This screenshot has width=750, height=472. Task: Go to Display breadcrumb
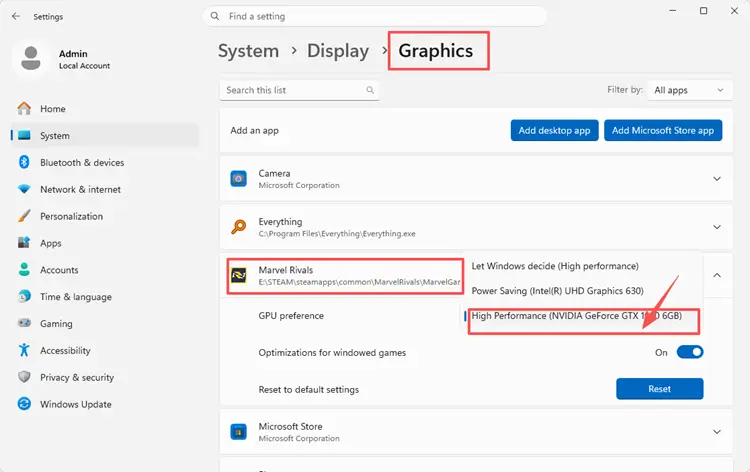point(338,51)
